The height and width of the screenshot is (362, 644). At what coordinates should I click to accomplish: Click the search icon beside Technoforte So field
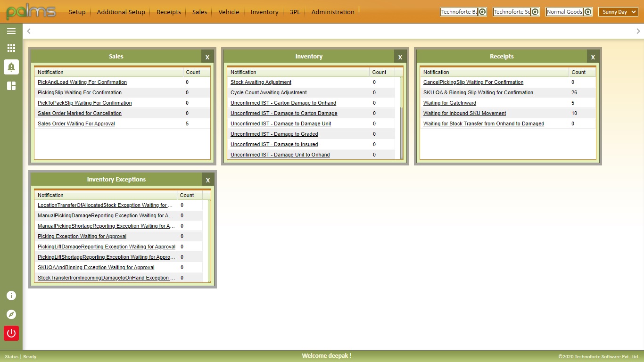tap(536, 12)
